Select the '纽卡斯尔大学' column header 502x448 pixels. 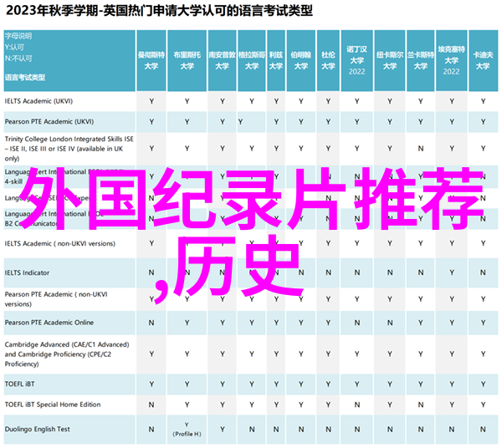click(390, 60)
